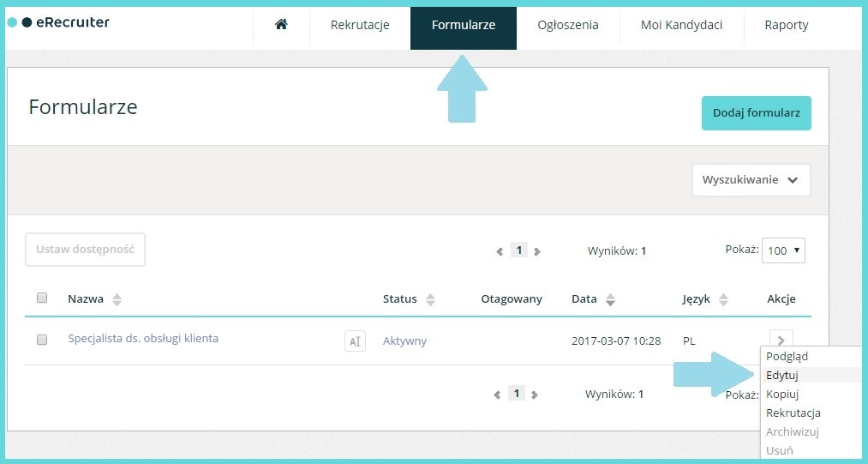868x464 pixels.
Task: Go to next page using top pagination arrow
Action: pyautogui.click(x=537, y=251)
